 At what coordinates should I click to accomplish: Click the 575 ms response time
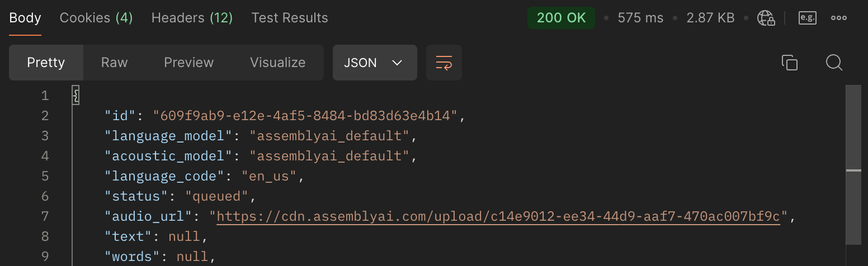[x=640, y=18]
